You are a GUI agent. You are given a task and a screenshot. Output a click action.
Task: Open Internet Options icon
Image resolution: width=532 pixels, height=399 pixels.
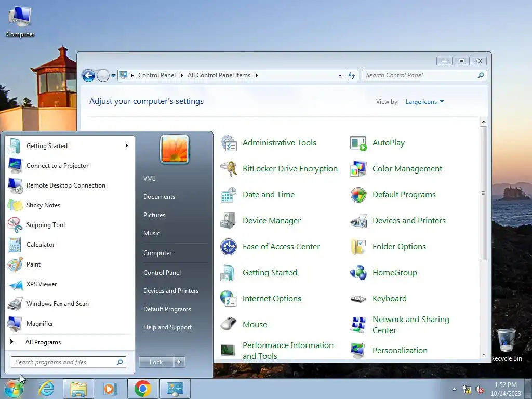[x=229, y=299]
